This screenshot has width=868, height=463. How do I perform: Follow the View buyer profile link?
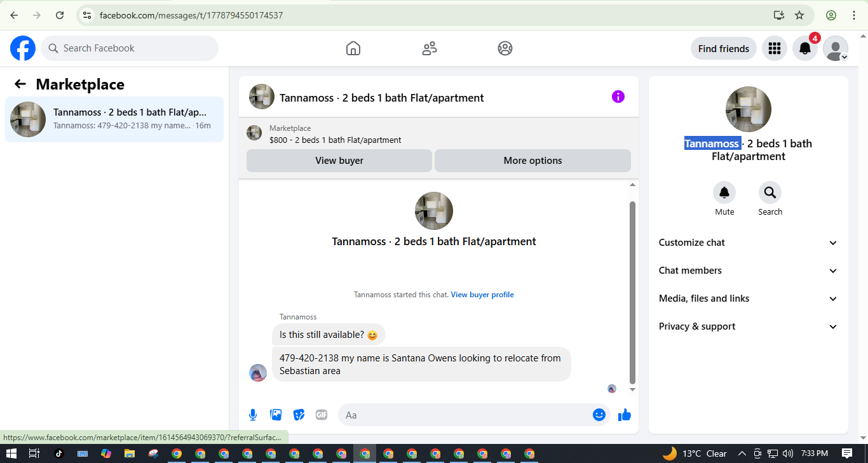click(x=482, y=295)
